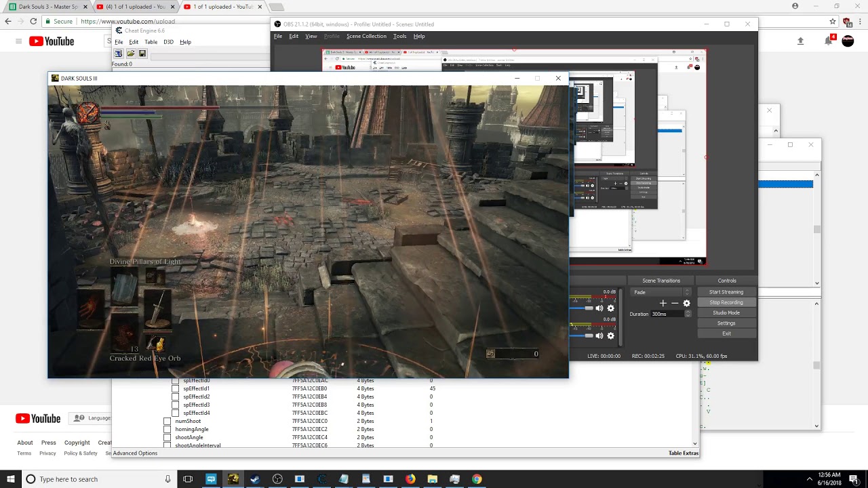868x488 pixels.
Task: Reload the Chrome page
Action: [x=33, y=21]
